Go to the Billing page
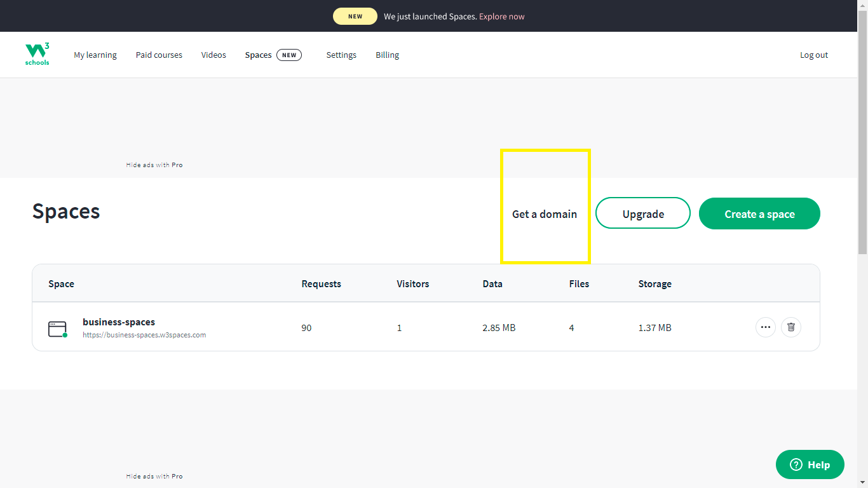The image size is (868, 488). tap(388, 55)
